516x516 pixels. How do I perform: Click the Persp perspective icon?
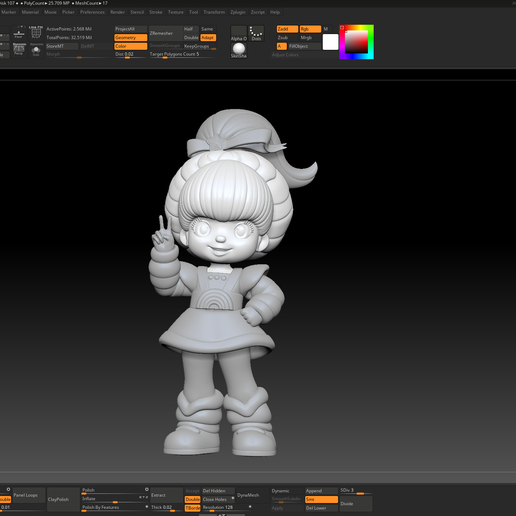tap(19, 49)
